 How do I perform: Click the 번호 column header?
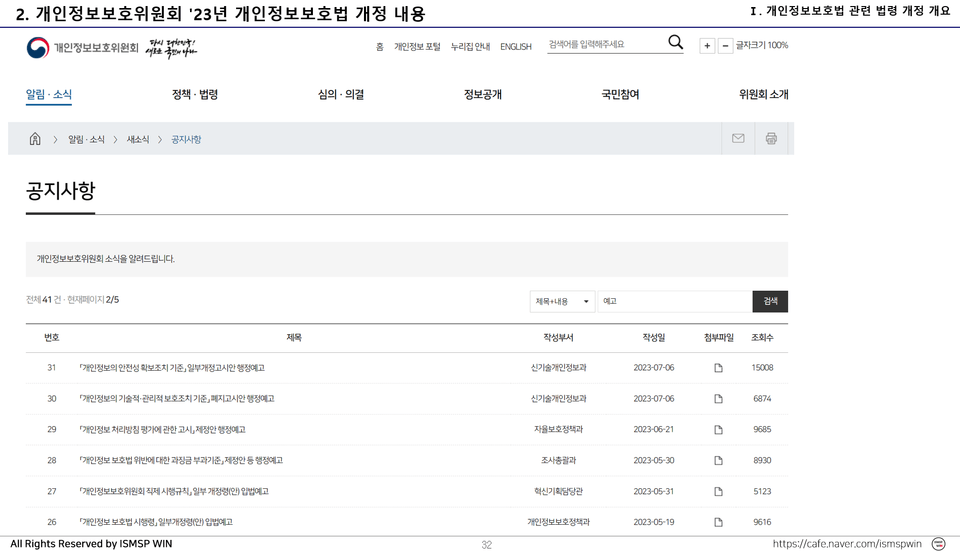pyautogui.click(x=51, y=337)
